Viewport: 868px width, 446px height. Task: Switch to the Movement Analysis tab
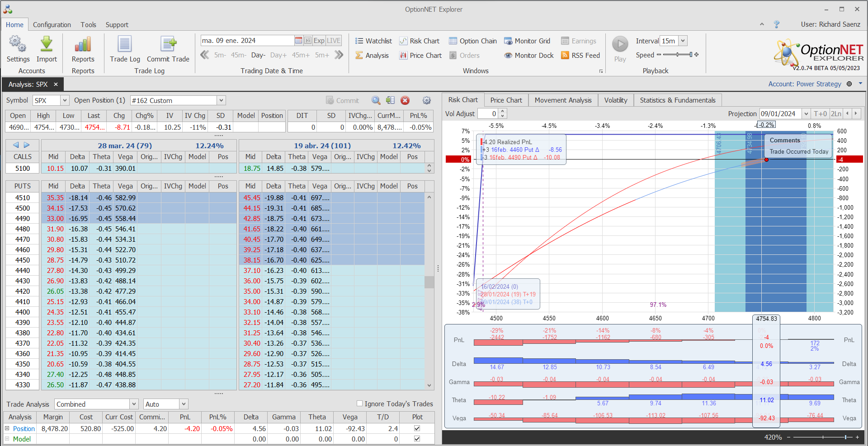tap(563, 100)
